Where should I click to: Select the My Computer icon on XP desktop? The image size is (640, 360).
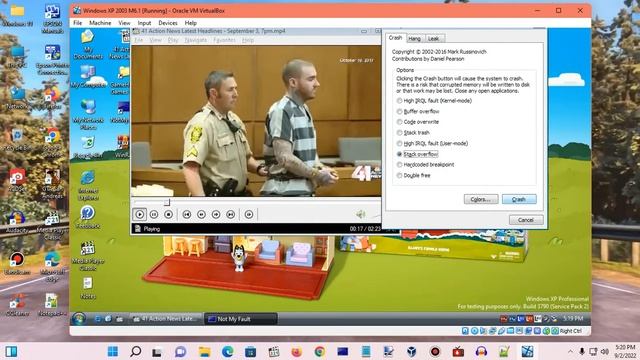[88, 76]
